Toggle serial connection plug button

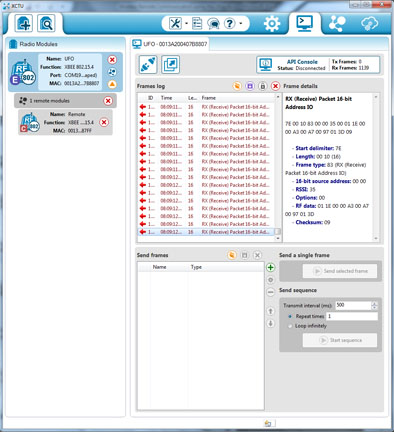148,64
